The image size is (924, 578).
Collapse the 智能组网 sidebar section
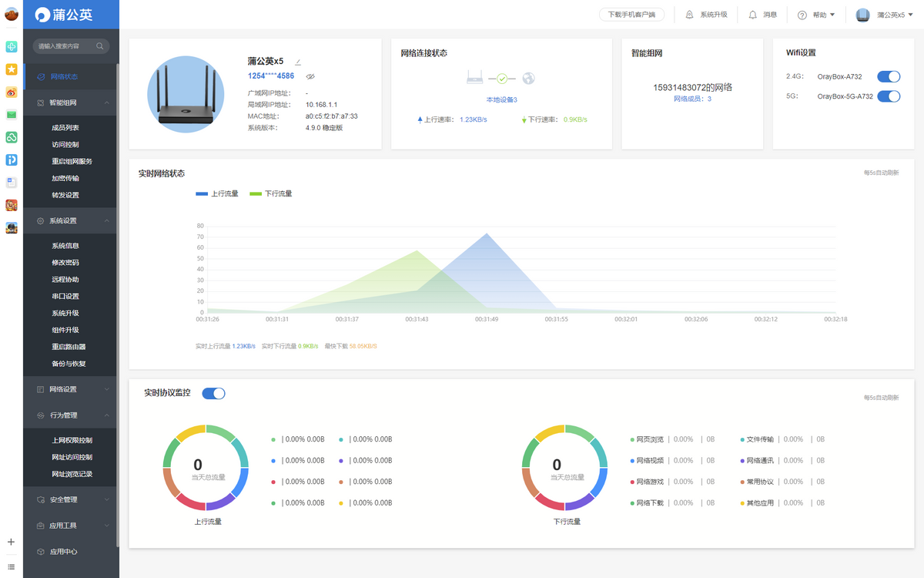pos(70,102)
